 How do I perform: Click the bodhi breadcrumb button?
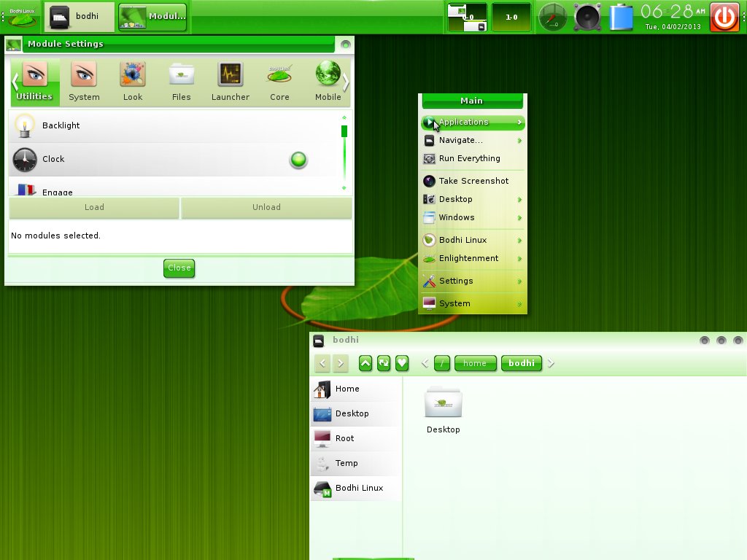pyautogui.click(x=521, y=363)
